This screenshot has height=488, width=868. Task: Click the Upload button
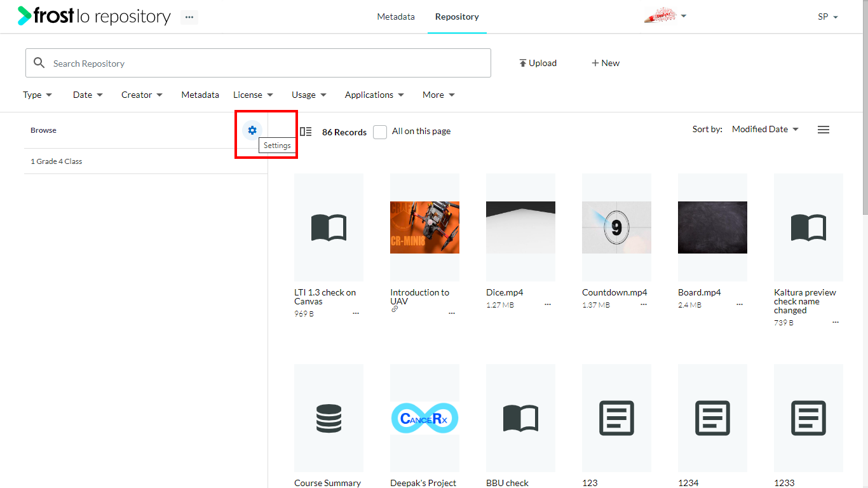click(538, 63)
